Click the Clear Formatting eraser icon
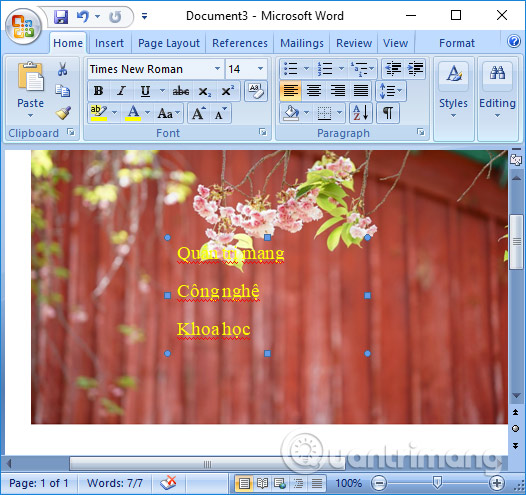The image size is (526, 495). pyautogui.click(x=256, y=91)
